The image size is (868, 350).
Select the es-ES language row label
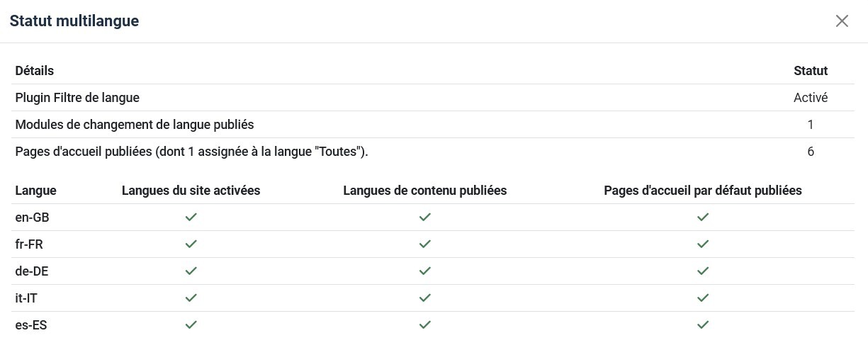pyautogui.click(x=31, y=325)
